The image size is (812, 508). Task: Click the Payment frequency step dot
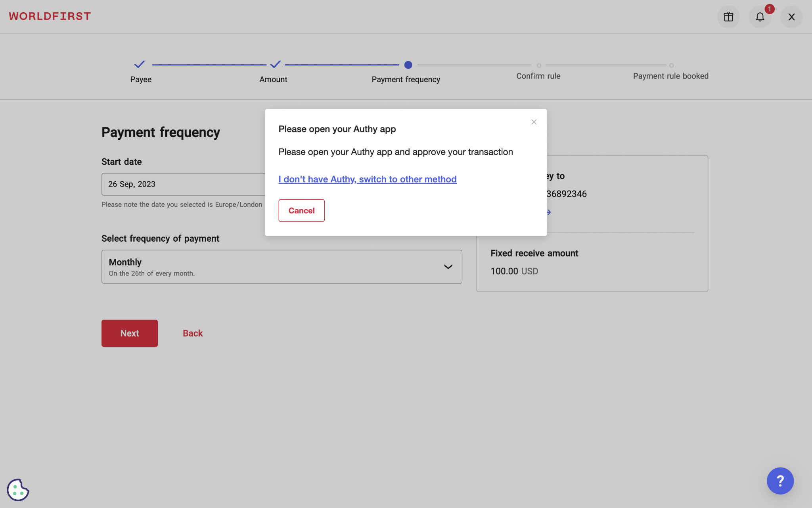tap(408, 65)
